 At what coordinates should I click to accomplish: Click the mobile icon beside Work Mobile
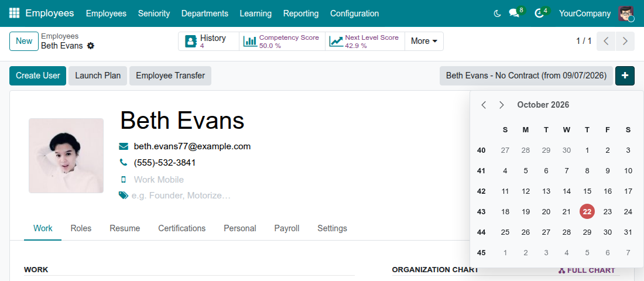point(123,180)
